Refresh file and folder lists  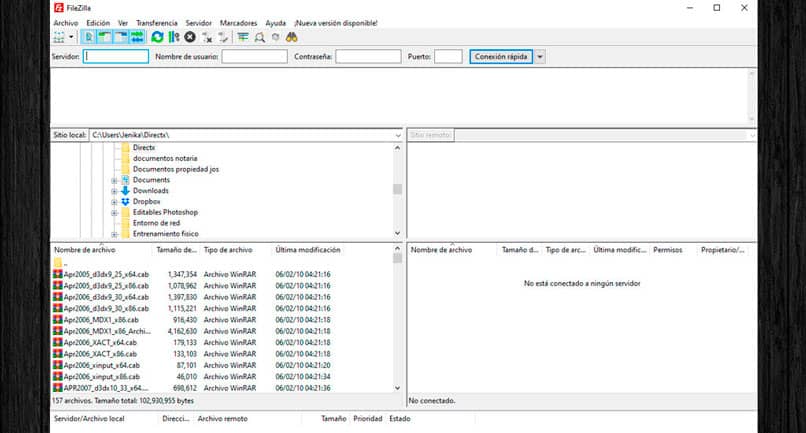[157, 37]
